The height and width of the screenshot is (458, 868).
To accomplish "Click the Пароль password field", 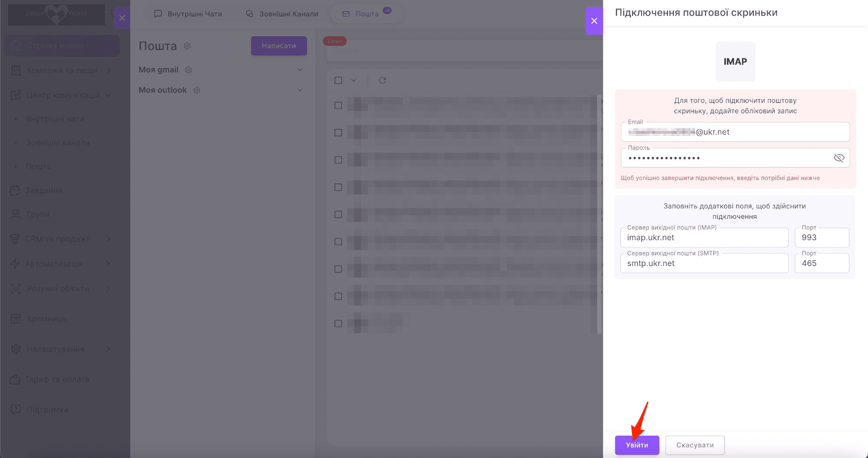I will point(735,158).
